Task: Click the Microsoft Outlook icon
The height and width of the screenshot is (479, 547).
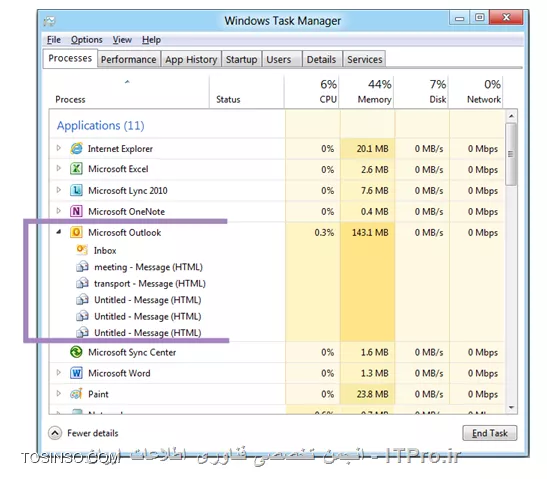Action: pyautogui.click(x=76, y=232)
